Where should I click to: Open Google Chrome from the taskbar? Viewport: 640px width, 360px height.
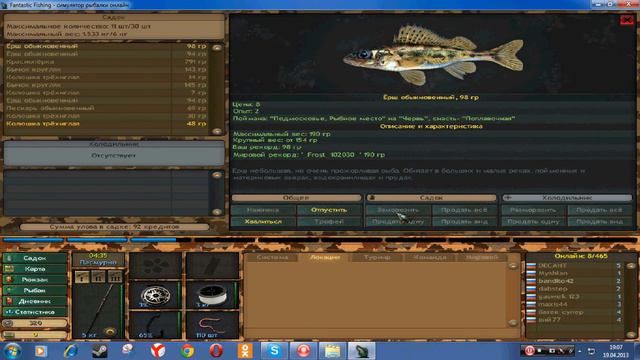[187, 351]
